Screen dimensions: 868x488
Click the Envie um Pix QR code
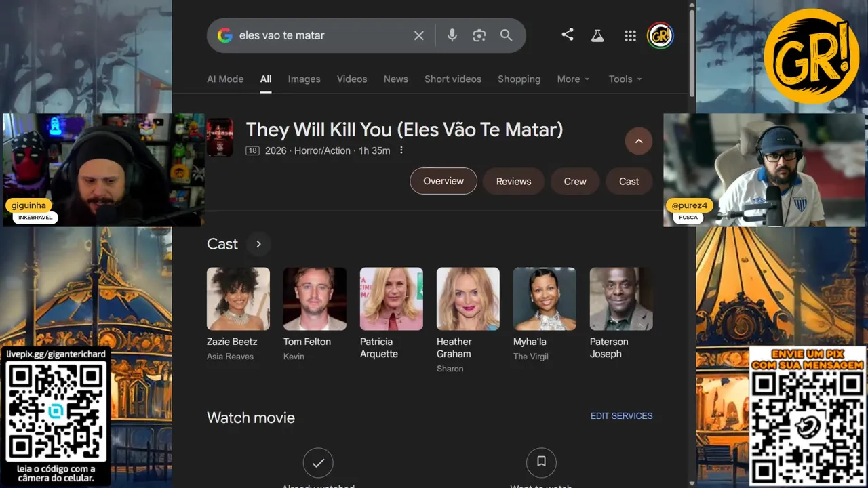808,428
